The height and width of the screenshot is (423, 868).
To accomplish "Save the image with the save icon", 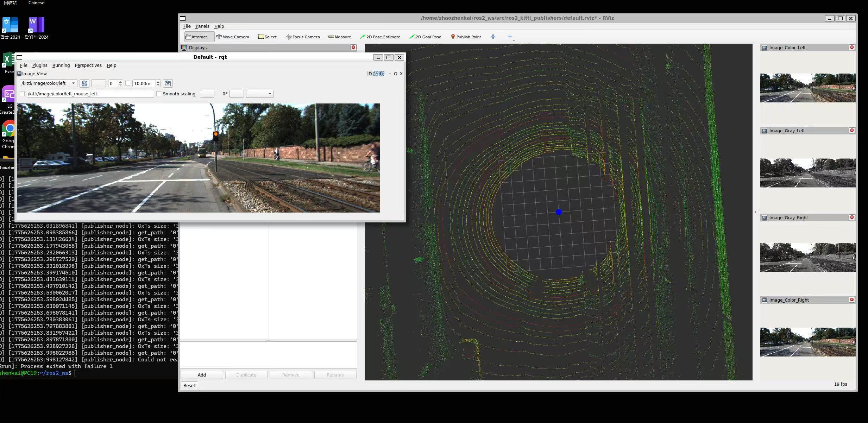I will coord(168,83).
